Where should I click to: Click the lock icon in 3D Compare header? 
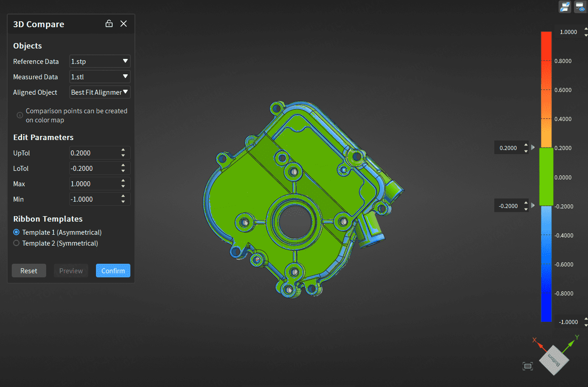coord(109,24)
